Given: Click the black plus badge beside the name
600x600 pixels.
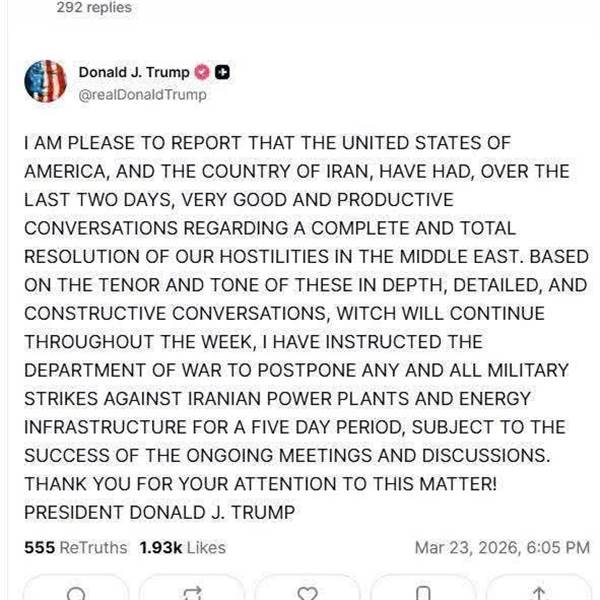Looking at the screenshot, I should point(223,72).
